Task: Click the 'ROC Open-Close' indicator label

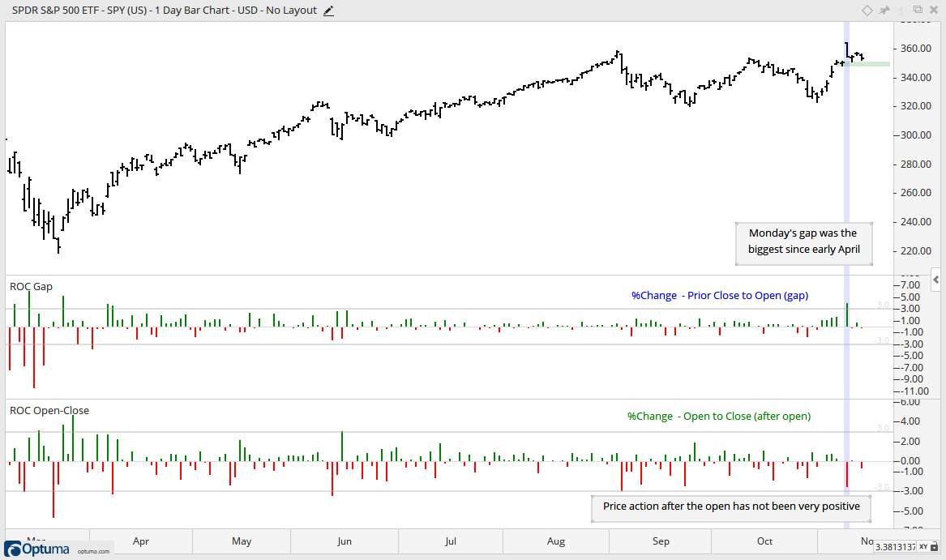Action: pyautogui.click(x=49, y=410)
